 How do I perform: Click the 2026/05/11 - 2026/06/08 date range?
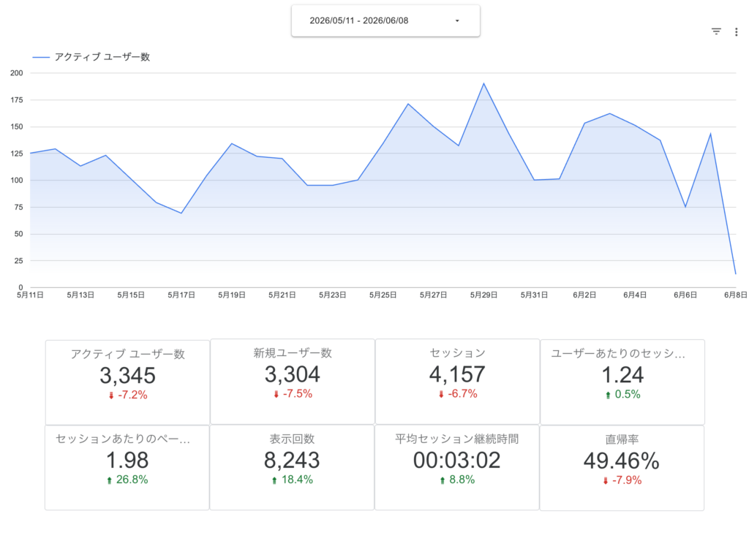pos(358,20)
